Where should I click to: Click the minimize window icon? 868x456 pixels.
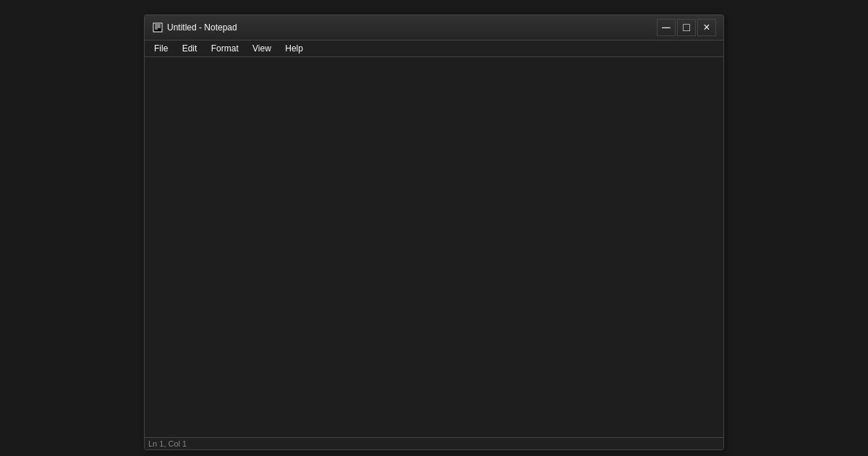tap(665, 28)
